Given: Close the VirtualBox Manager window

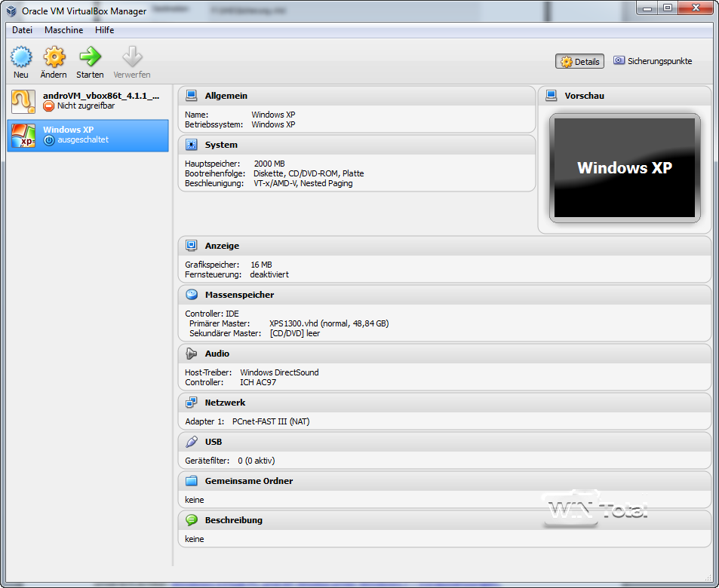Looking at the screenshot, I should [x=696, y=8].
